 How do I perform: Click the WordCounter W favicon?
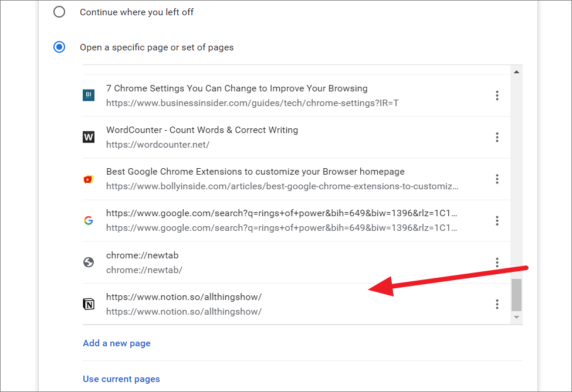point(89,137)
